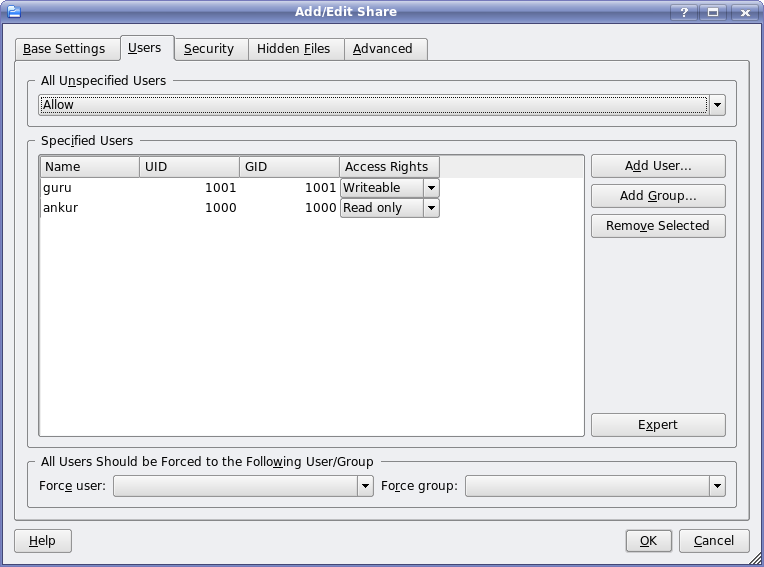Open Expert settings
The image size is (764, 567).
[x=657, y=425]
